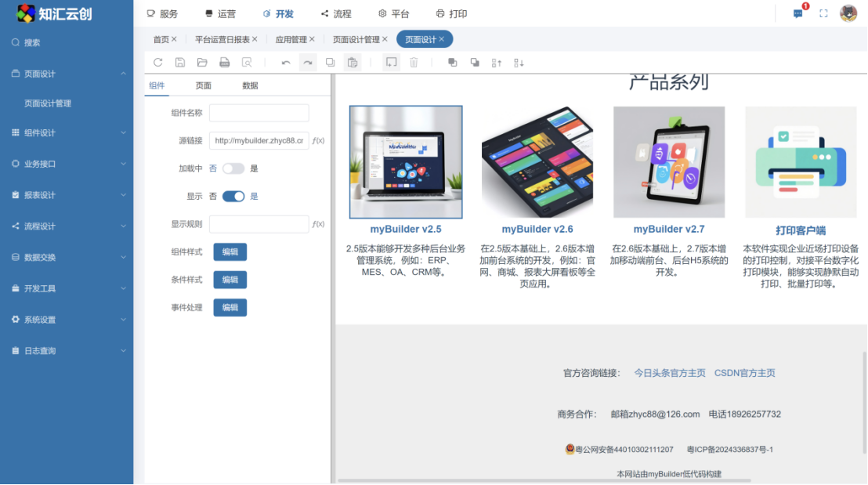Close the 平台运营日报表 tab

(255, 39)
